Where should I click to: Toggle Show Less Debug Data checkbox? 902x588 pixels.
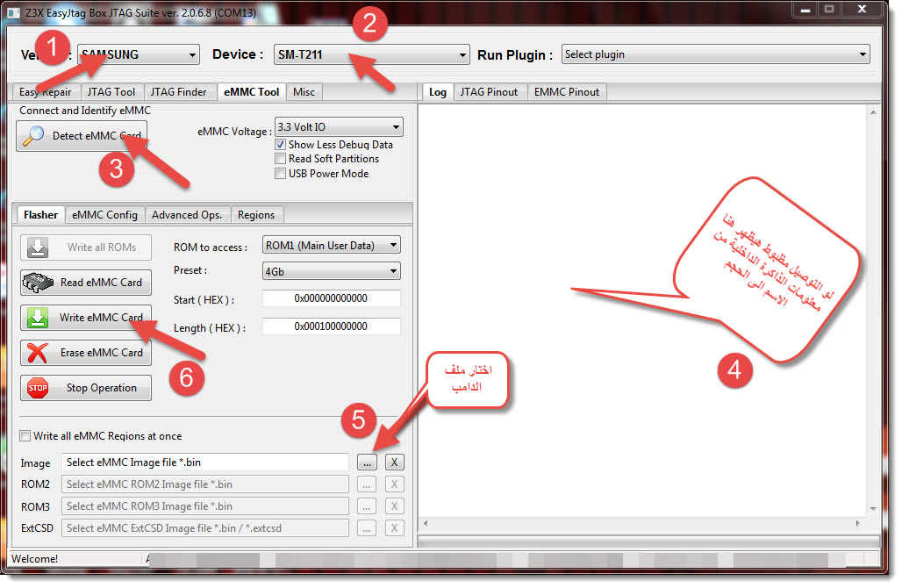(x=280, y=145)
